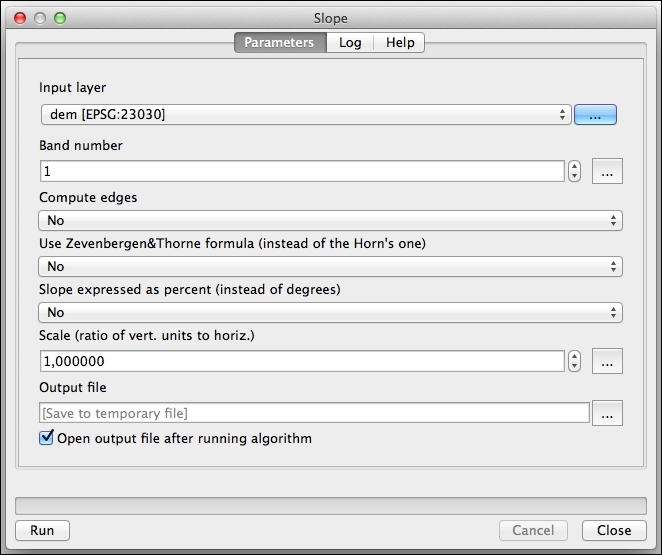This screenshot has width=662, height=555.
Task: Increase Band number with the up arrow
Action: pos(574,167)
